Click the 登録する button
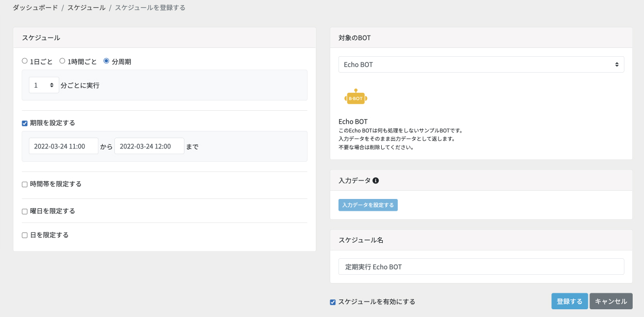This screenshot has width=644, height=317. pos(569,302)
